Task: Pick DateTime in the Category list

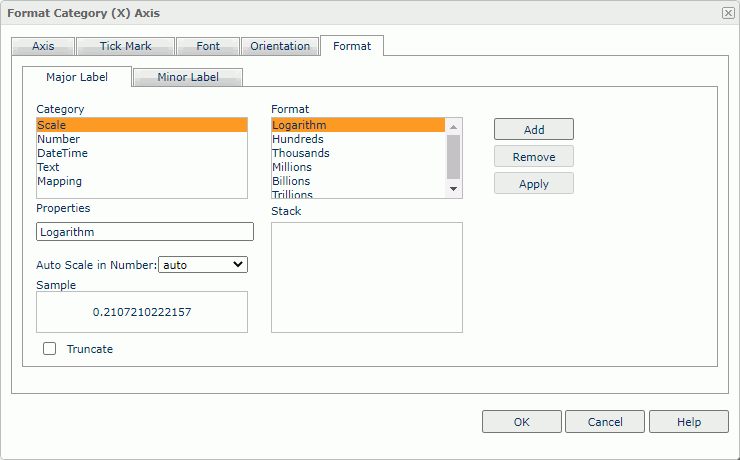Action: [142, 153]
